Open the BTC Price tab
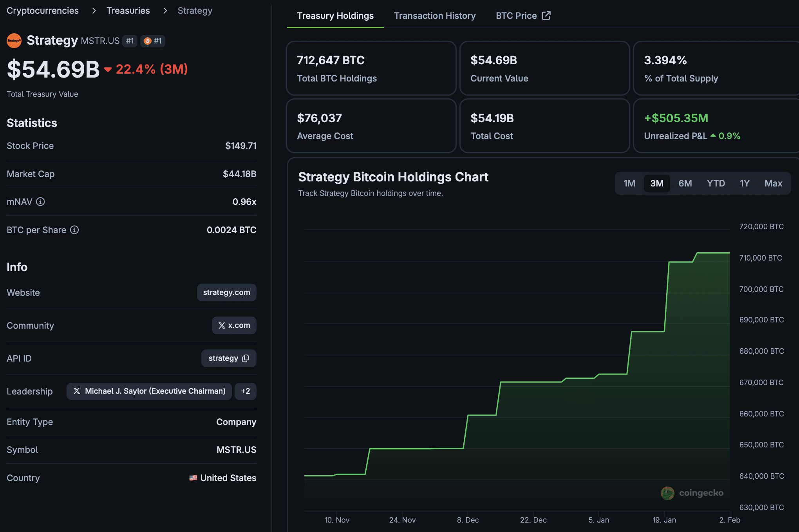The image size is (799, 532). click(x=523, y=16)
